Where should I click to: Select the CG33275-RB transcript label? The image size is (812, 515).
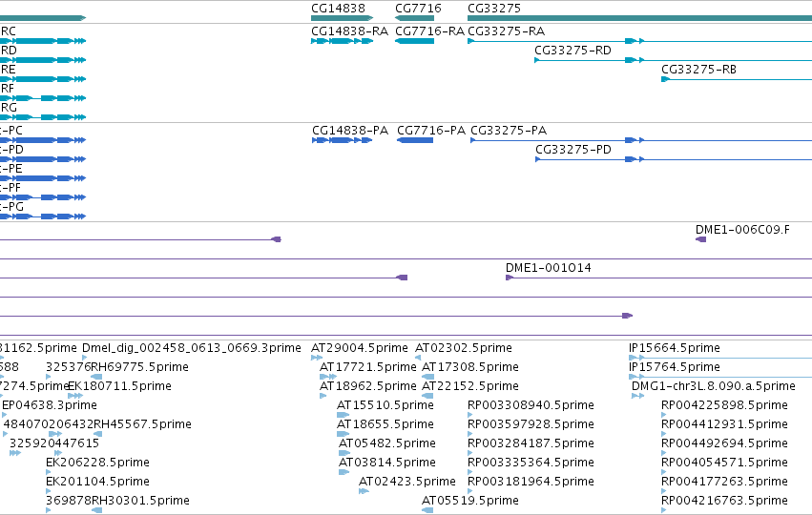pos(698,70)
